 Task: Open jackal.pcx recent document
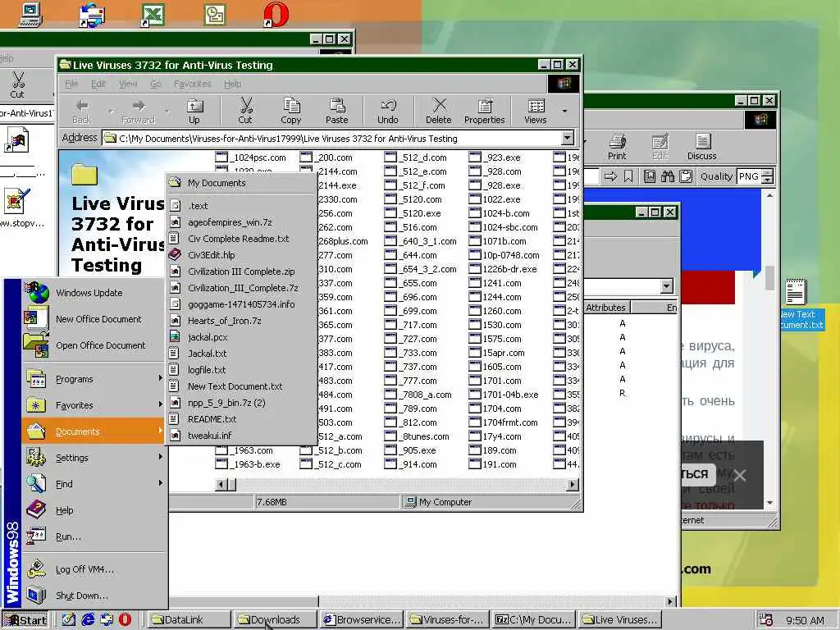coord(241,337)
